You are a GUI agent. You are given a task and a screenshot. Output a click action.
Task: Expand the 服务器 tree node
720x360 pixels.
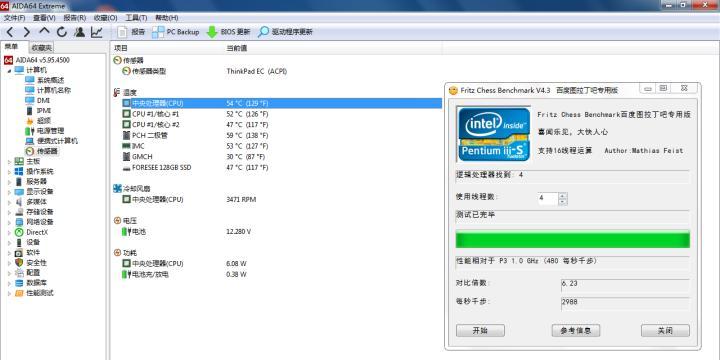10,181
